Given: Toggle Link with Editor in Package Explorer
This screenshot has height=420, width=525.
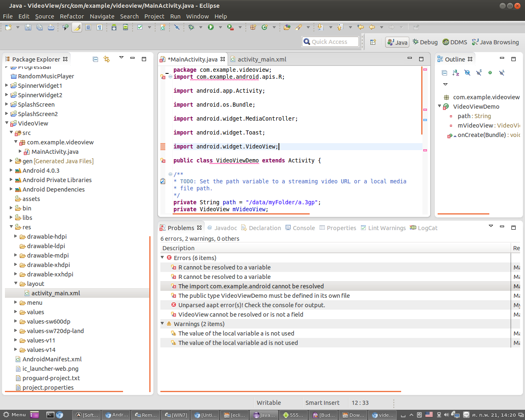Looking at the screenshot, I should click(x=107, y=59).
